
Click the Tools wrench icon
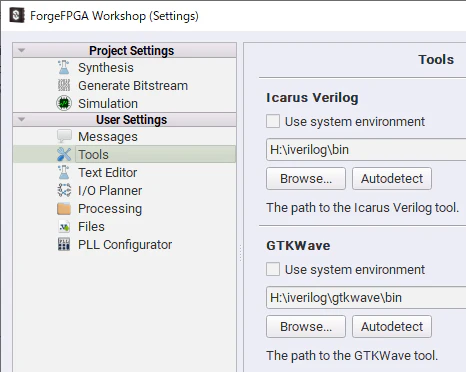64,154
